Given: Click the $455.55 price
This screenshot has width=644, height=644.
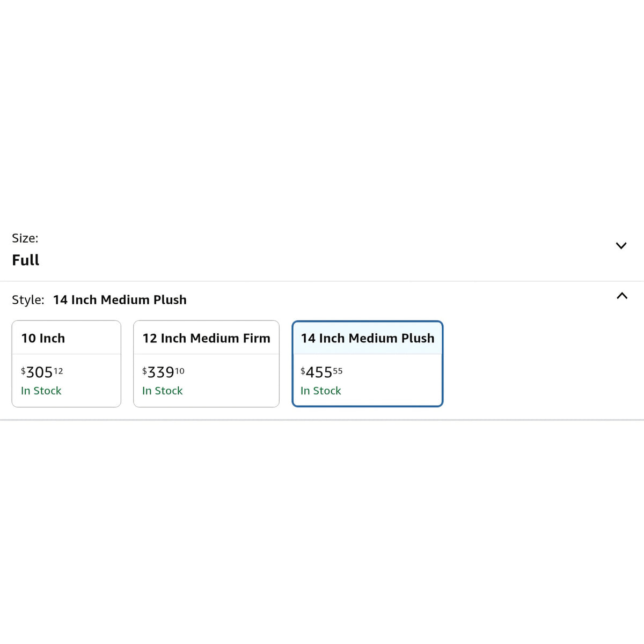Looking at the screenshot, I should pos(321,372).
